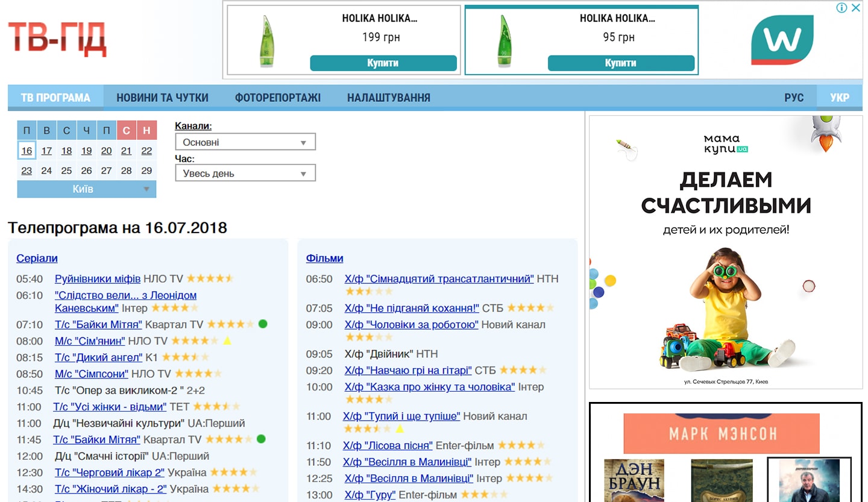
Task: Click the Watsons logo in top ad
Action: point(782,40)
